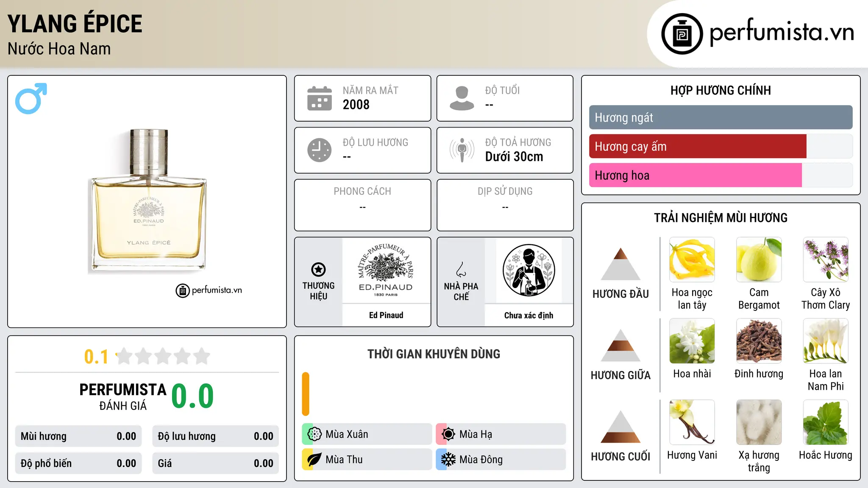Select the Clary Sage note image
This screenshot has width=868, height=488.
click(x=826, y=260)
